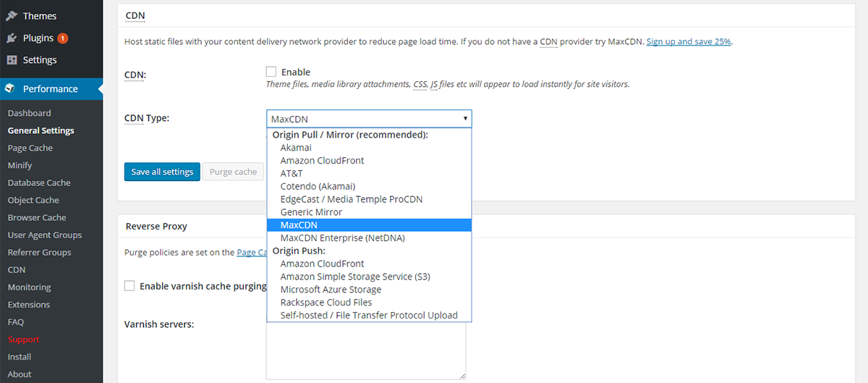Click the Plugins plug icon

12,38
